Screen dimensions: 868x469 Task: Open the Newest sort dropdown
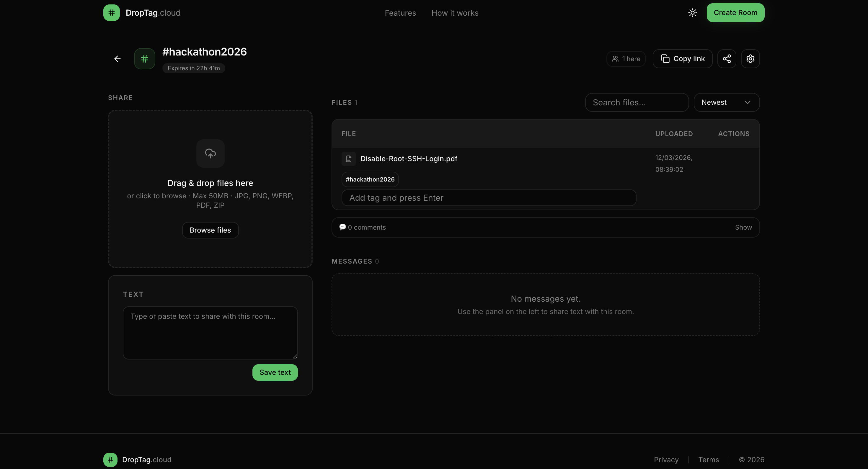click(726, 102)
